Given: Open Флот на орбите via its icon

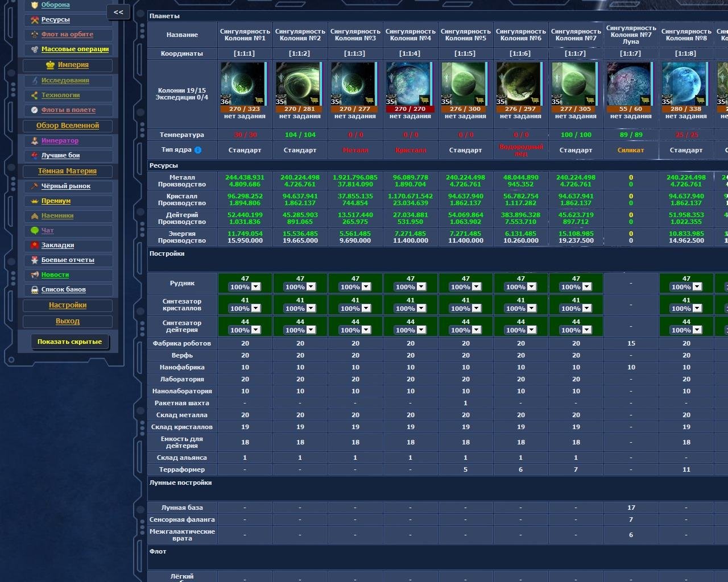Looking at the screenshot, I should pos(35,35).
